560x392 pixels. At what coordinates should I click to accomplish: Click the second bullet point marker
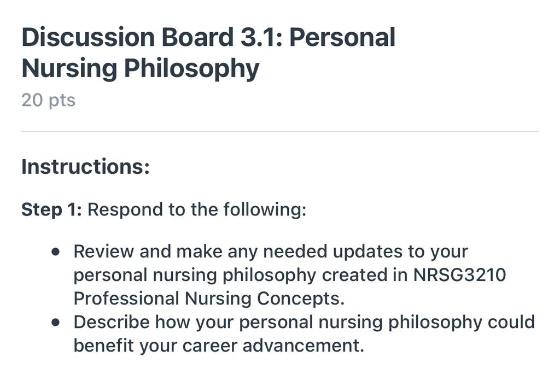point(55,323)
